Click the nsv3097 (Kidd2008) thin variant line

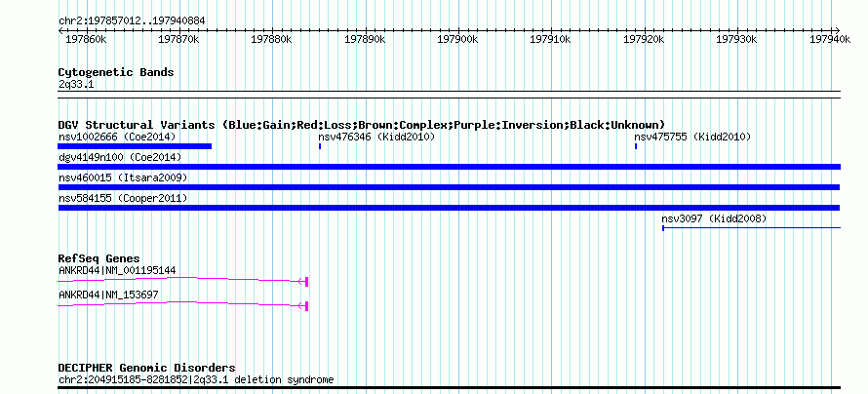752,227
